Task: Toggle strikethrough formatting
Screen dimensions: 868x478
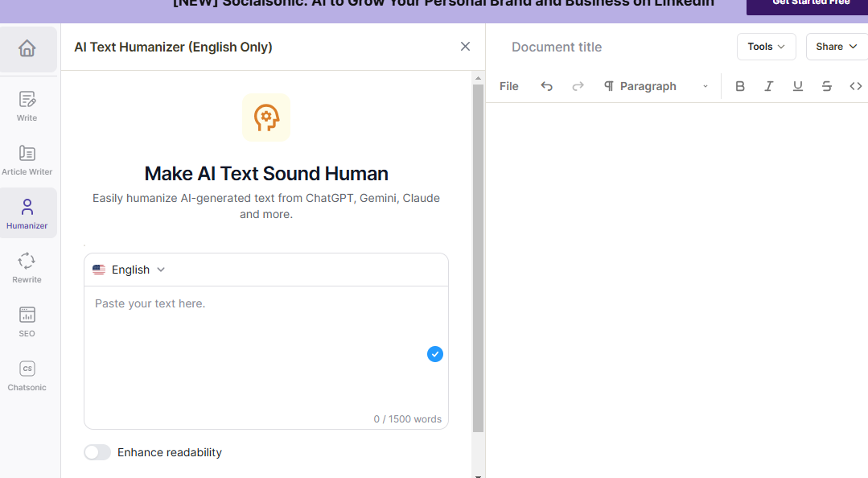Action: (x=826, y=86)
